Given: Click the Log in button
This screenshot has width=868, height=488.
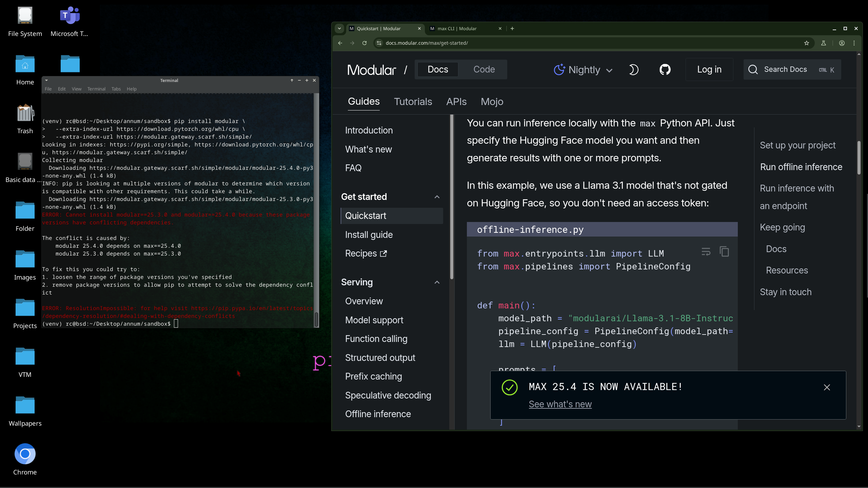Looking at the screenshot, I should tap(709, 69).
